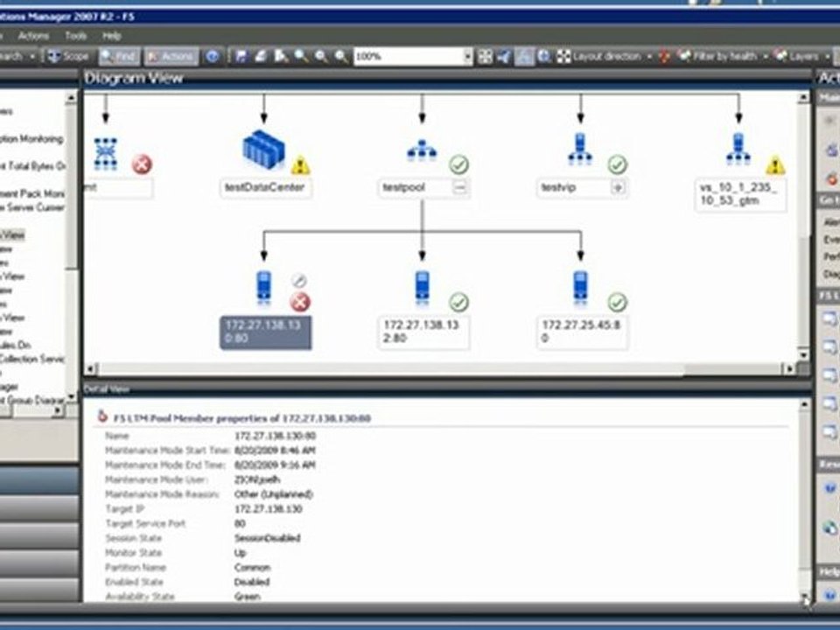Click the leftmost node's red error badge
This screenshot has width=840, height=630.
142,164
